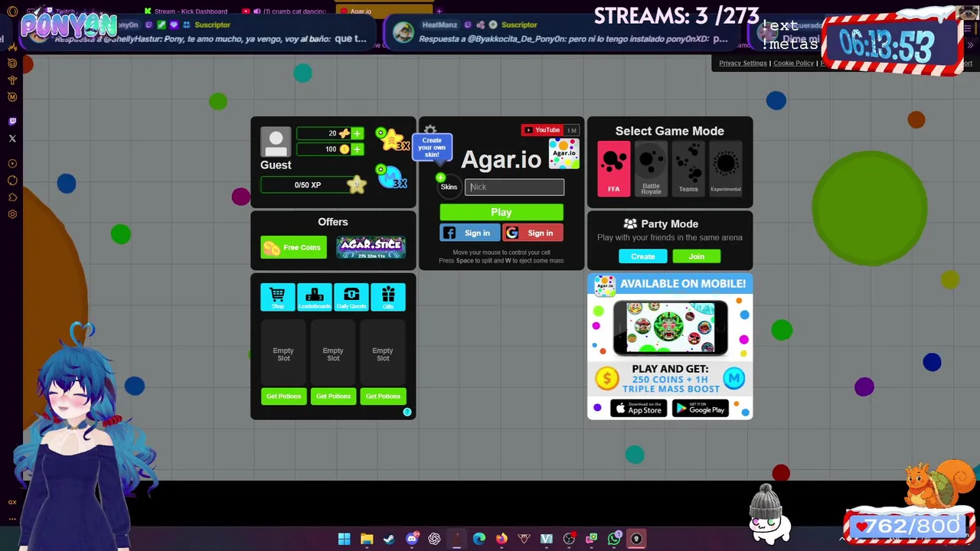Activate the 3X XP star boost
The image size is (980, 551).
click(394, 141)
